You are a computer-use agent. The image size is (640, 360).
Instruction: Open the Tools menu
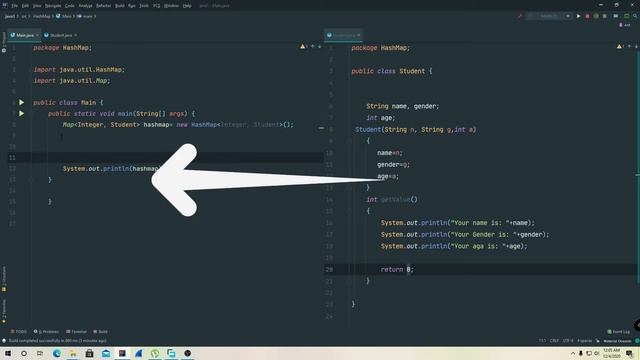click(144, 6)
